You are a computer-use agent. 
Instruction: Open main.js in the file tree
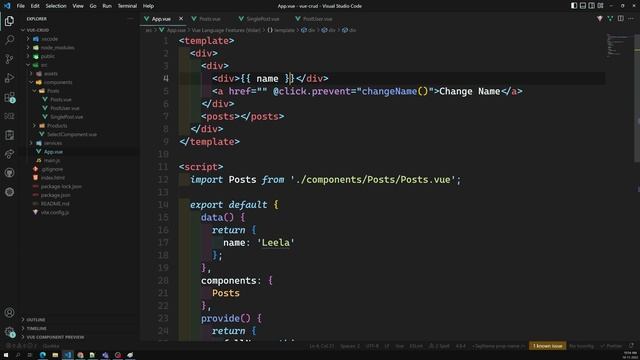[52, 160]
